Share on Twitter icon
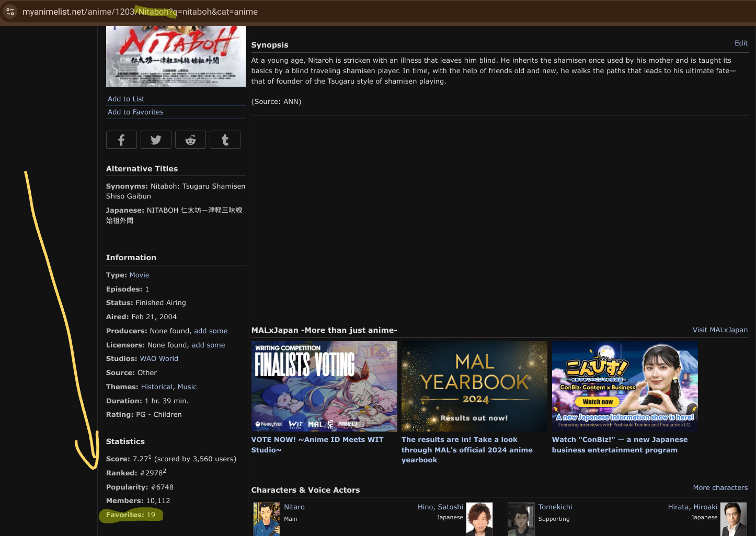Viewport: 756px width, 536px height. click(156, 140)
